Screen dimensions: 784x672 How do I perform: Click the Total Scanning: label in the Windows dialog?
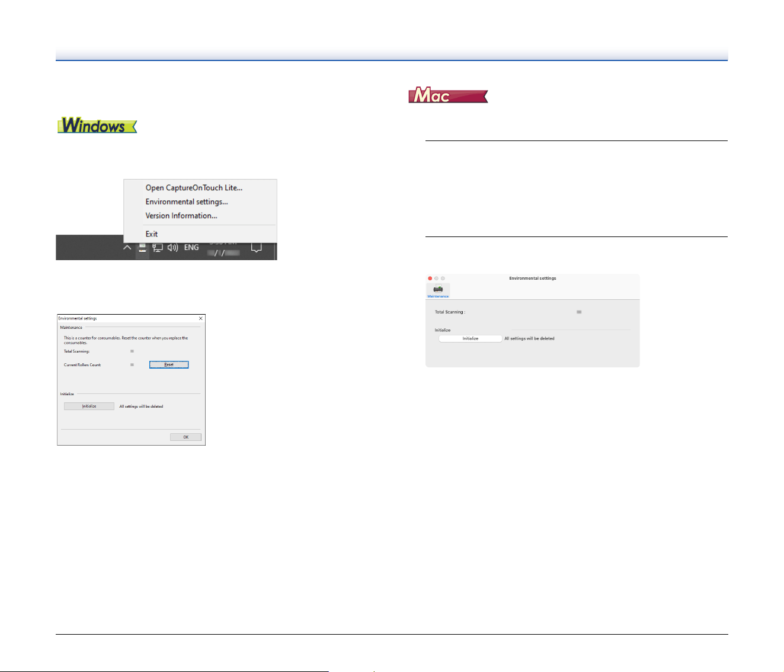(x=76, y=351)
